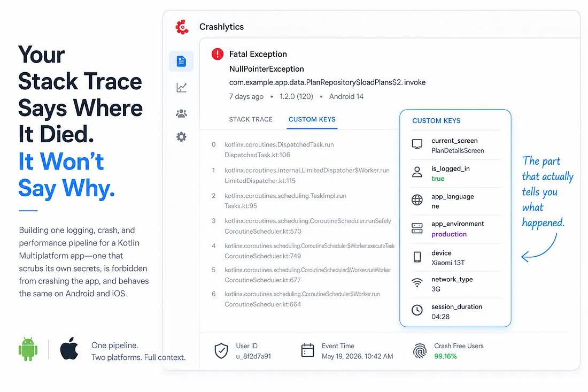Click the red Fatal Exception alert icon
588x392 pixels.
(x=217, y=54)
